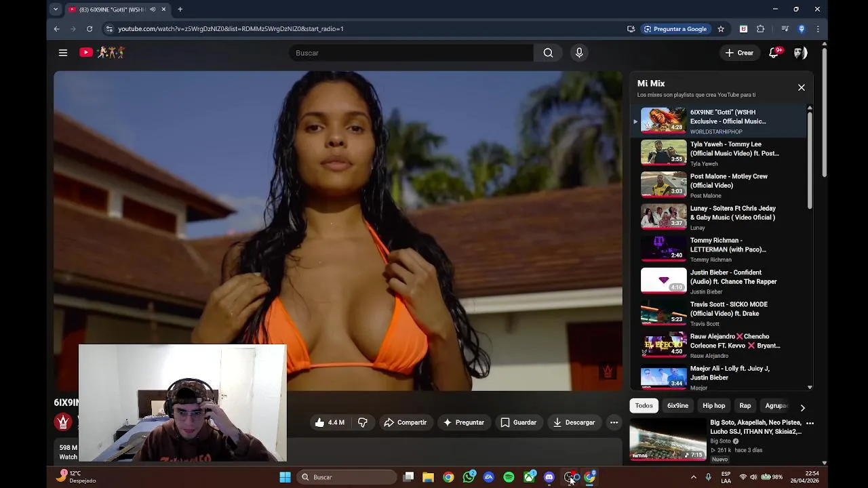Click the Mi Mix playlist scrollbar
Viewport: 868px width, 488px height.
click(x=810, y=161)
